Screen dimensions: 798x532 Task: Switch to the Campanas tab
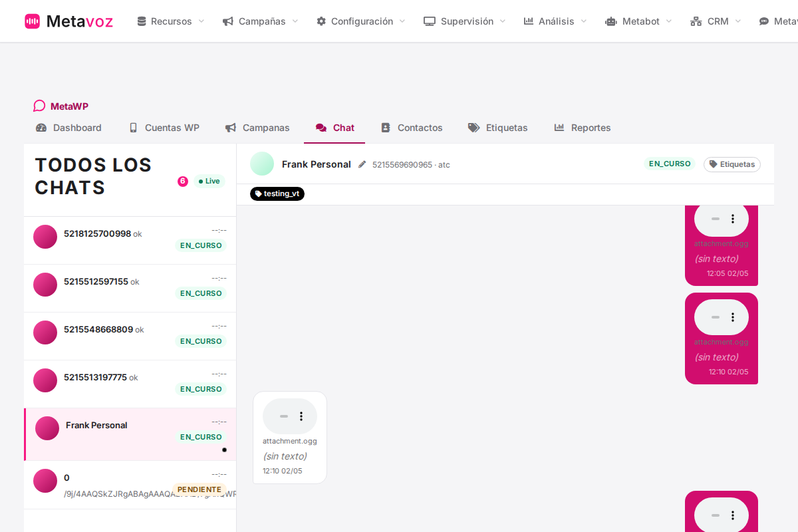point(257,128)
